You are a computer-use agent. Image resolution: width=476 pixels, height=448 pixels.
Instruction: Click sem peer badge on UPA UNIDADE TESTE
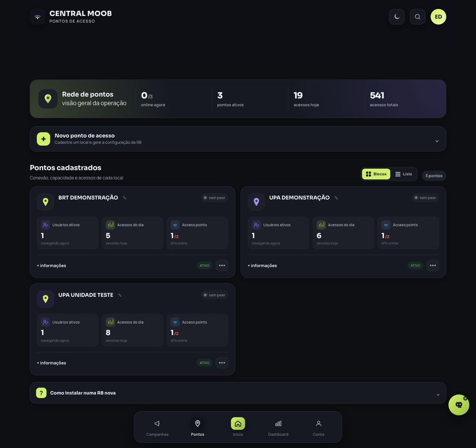click(x=215, y=295)
